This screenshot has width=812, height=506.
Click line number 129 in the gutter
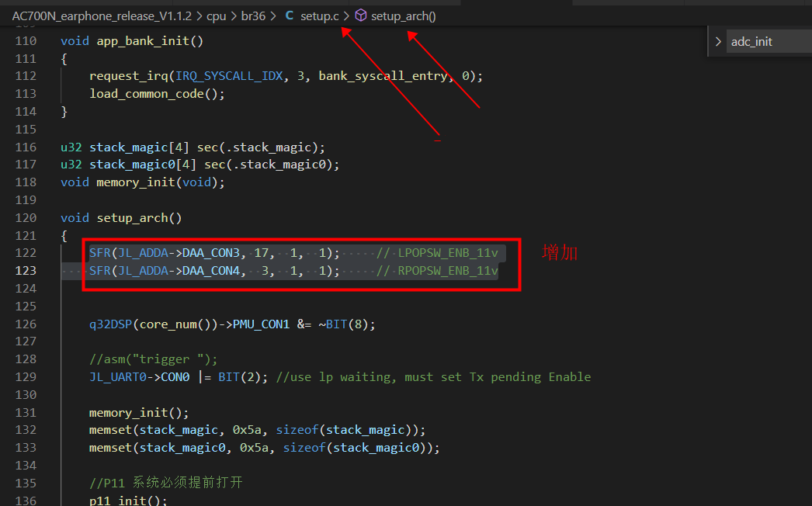(x=26, y=377)
